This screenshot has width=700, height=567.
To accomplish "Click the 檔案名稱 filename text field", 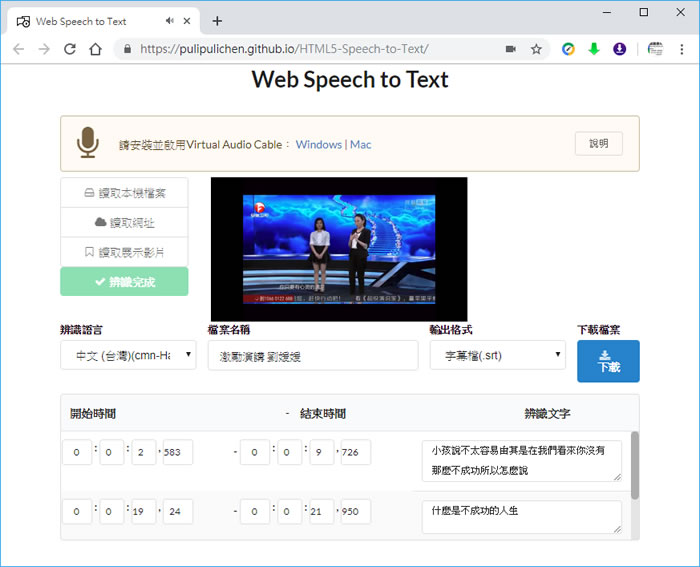I will tap(312, 355).
